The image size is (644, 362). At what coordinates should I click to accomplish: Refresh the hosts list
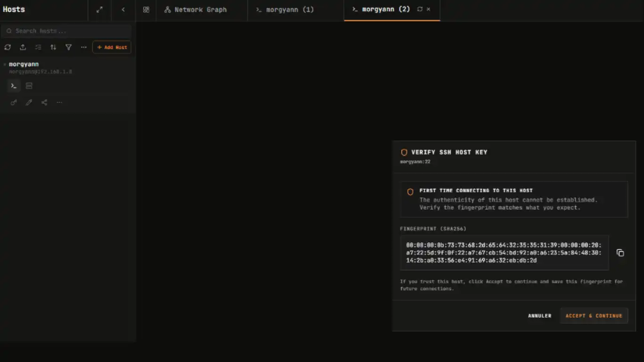click(8, 47)
